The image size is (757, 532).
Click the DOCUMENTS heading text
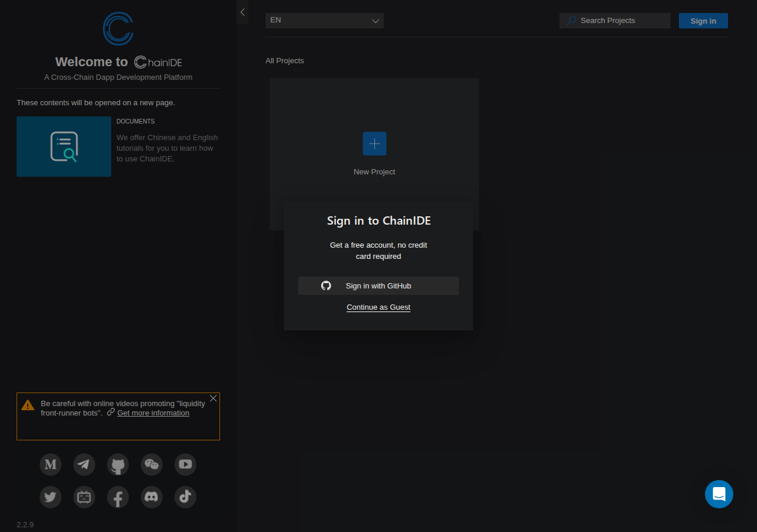(x=135, y=121)
